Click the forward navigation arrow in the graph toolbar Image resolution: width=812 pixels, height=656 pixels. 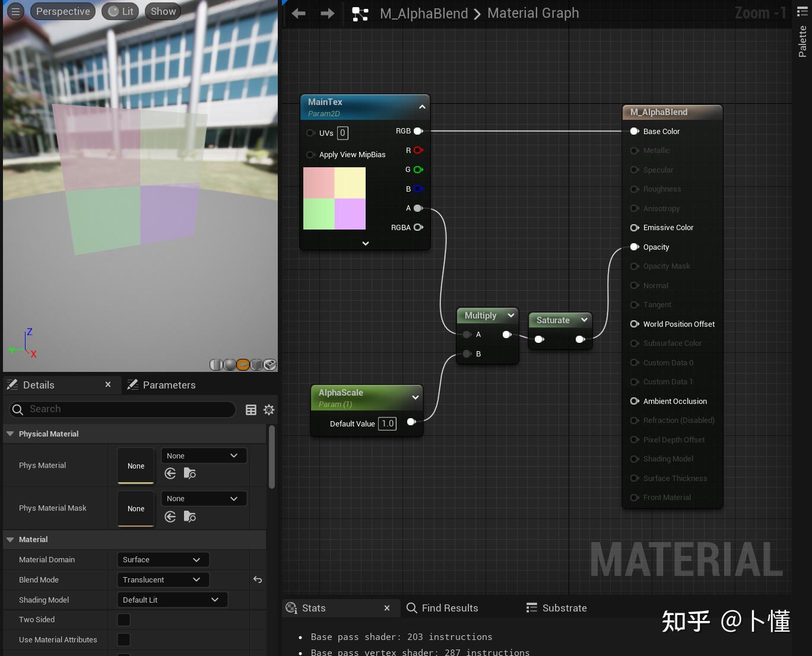[327, 12]
